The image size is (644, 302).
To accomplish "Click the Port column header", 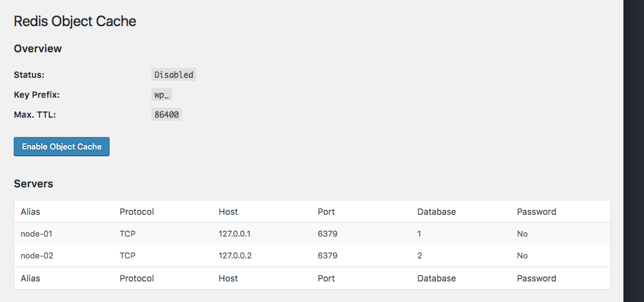I will (x=326, y=212).
